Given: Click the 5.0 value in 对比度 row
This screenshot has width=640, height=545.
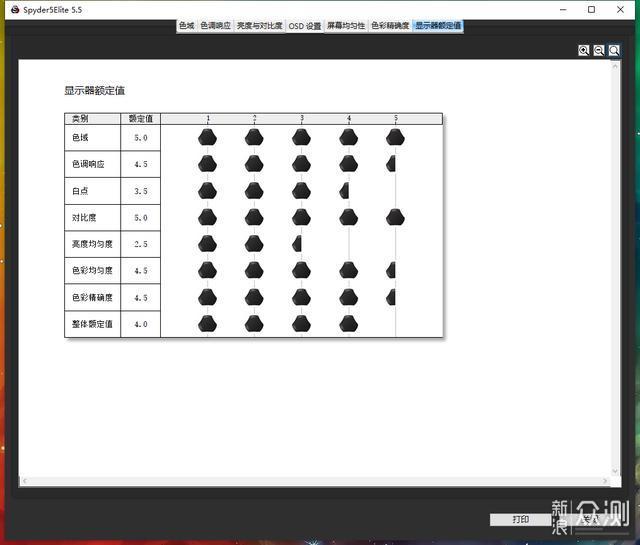Looking at the screenshot, I should tap(141, 218).
